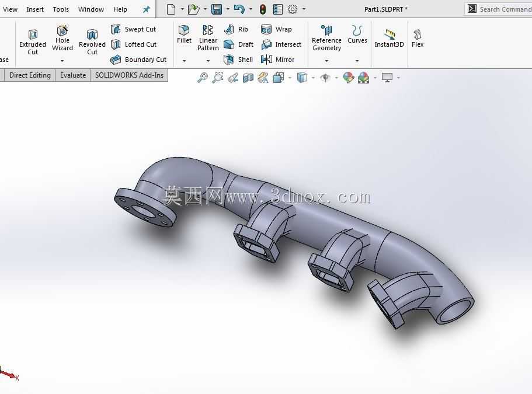
Task: Activate the Rib feature
Action: [x=236, y=29]
